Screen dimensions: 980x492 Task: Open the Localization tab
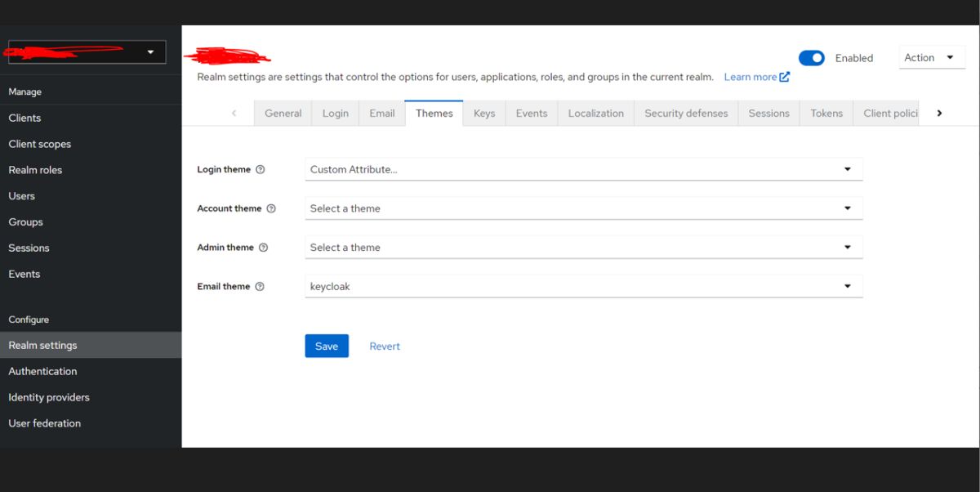tap(596, 114)
